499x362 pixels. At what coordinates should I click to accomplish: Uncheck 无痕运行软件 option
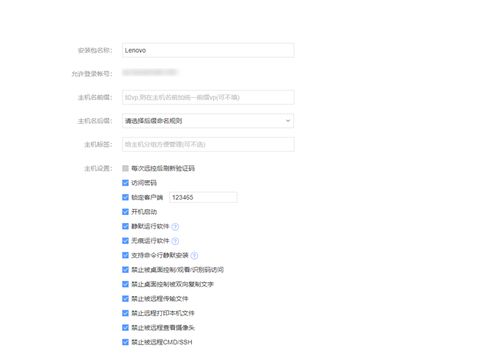pyautogui.click(x=125, y=241)
